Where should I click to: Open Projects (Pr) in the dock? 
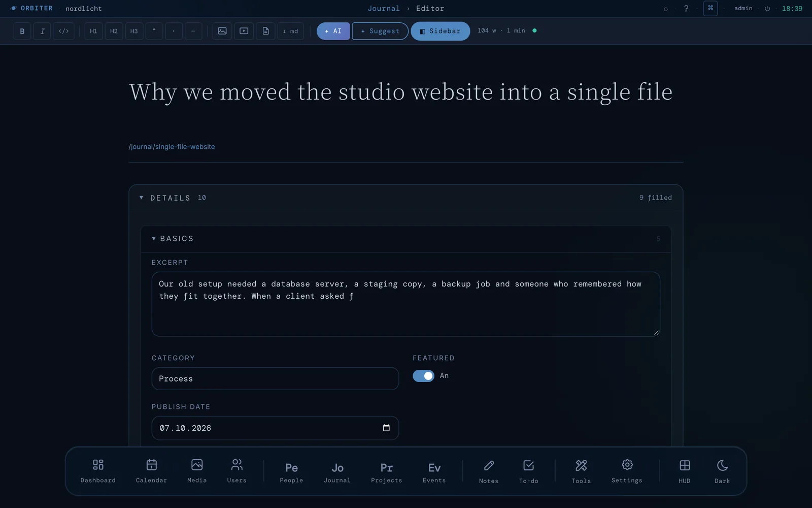pos(386,472)
